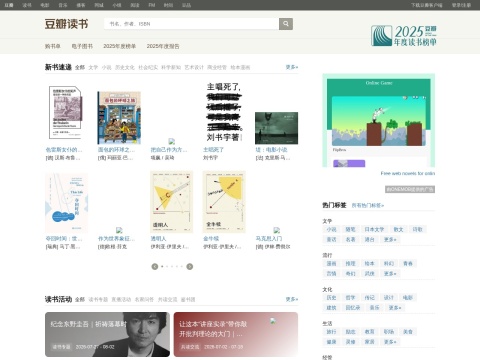Open the Online Game advertisement
The height and width of the screenshot is (360, 480).
pyautogui.click(x=379, y=120)
